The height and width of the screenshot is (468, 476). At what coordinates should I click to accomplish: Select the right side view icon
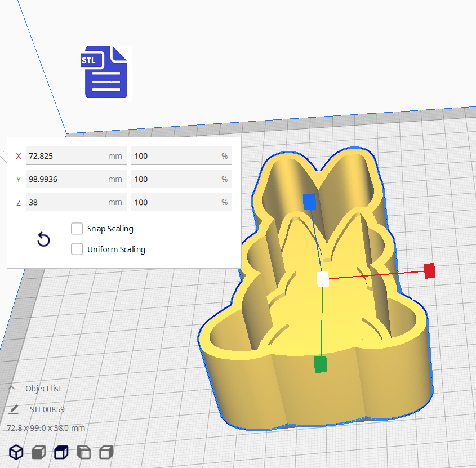pos(106,452)
